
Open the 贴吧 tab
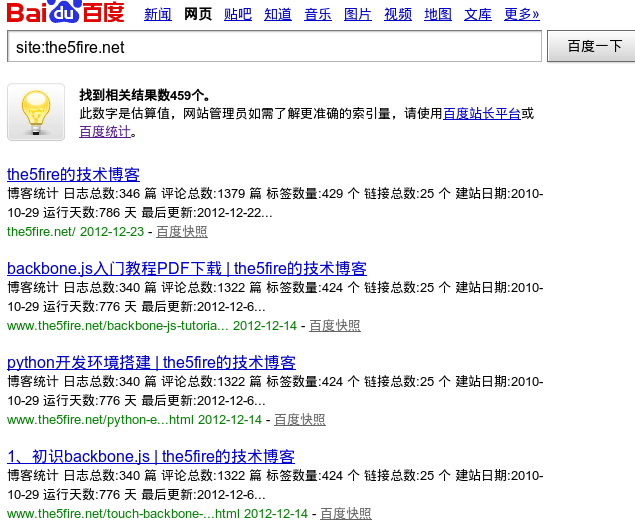coord(238,15)
